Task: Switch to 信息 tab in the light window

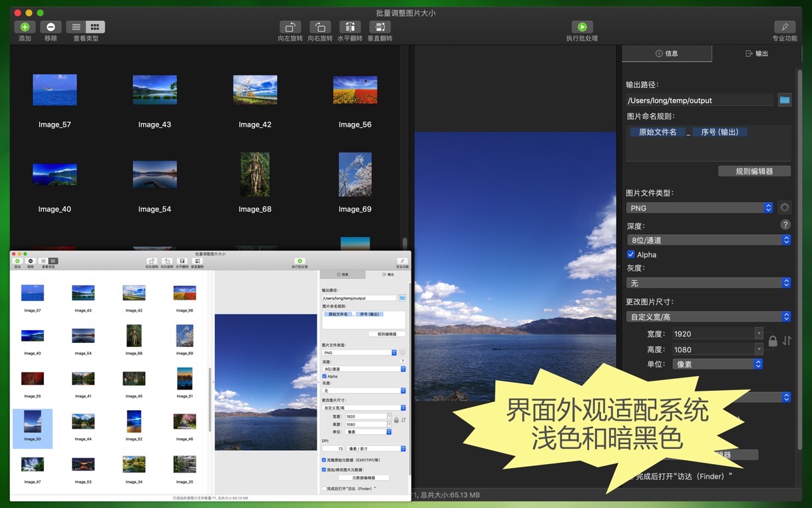Action: pos(342,274)
